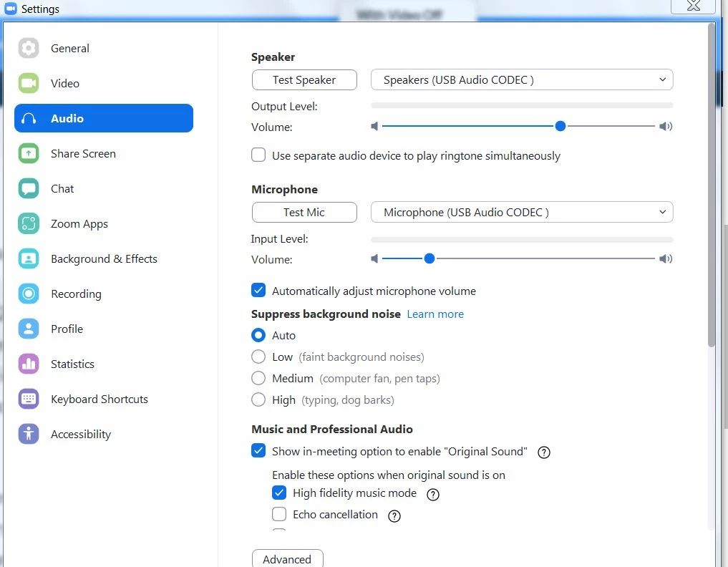Select Auto noise suppression
This screenshot has width=728, height=567.
click(258, 335)
